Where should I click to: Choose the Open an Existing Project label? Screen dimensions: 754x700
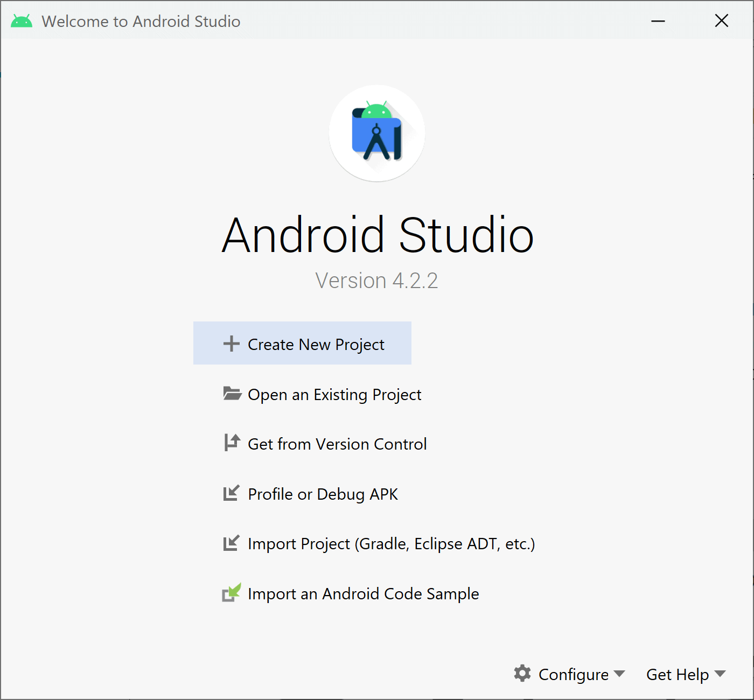(x=334, y=395)
